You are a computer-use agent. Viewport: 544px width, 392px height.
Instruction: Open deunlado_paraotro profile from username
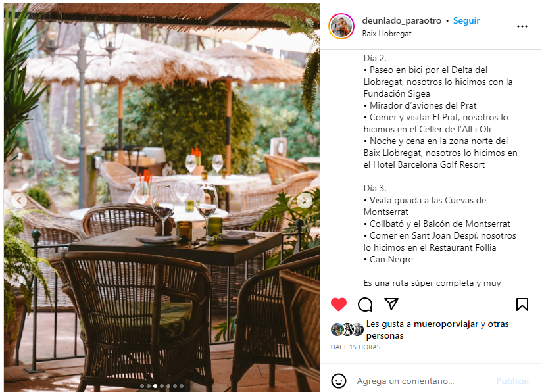(401, 21)
